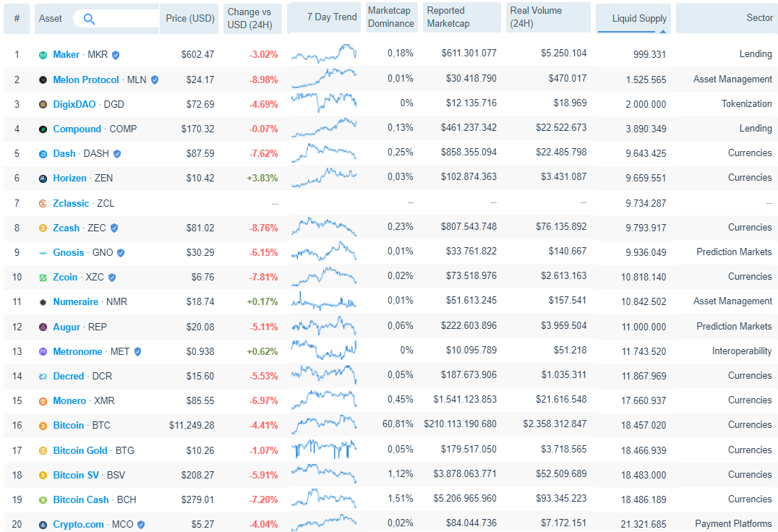The width and height of the screenshot is (778, 532).
Task: Click the Horizen coin logo
Action: [x=43, y=179]
